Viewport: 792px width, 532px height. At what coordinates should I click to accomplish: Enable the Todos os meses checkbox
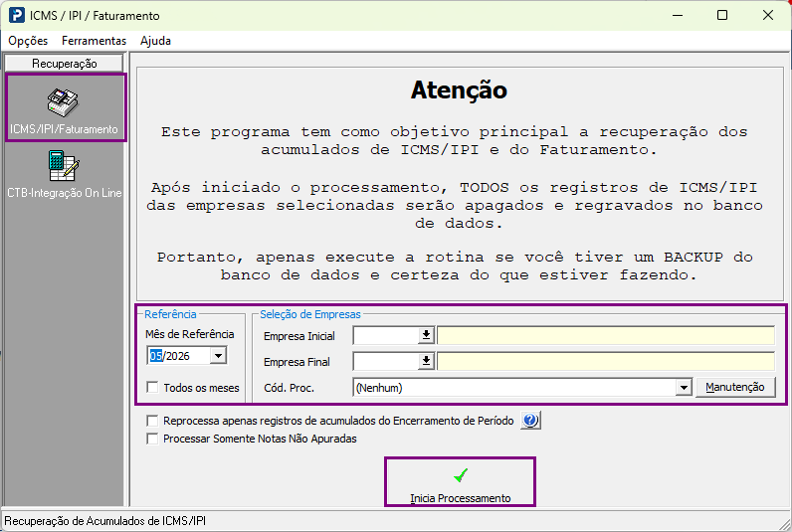[x=152, y=387]
